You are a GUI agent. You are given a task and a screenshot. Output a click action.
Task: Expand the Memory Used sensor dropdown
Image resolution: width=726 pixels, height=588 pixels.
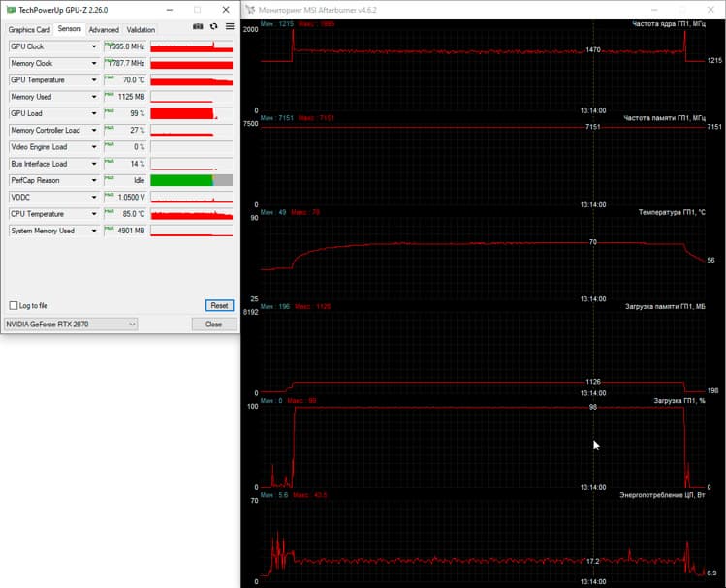94,97
